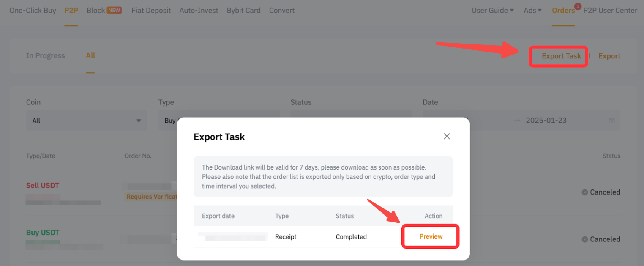
Task: Go to One-Click Buy
Action: pos(33,10)
